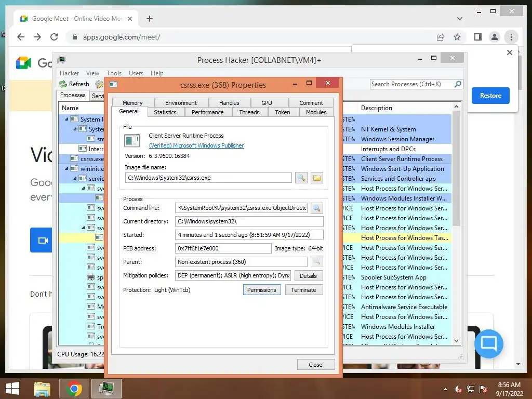This screenshot has width=532, height=399.
Task: Click the Process Hacker window title icon
Action: (x=61, y=60)
